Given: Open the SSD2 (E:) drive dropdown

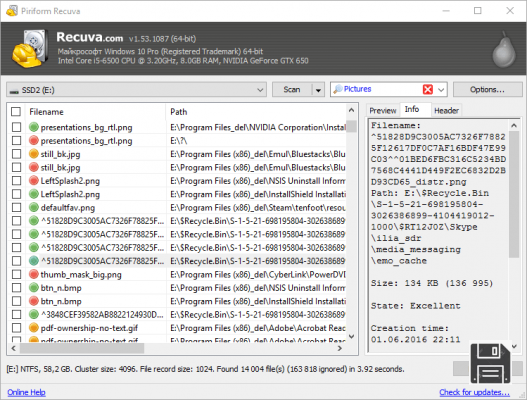Looking at the screenshot, I should click(259, 90).
